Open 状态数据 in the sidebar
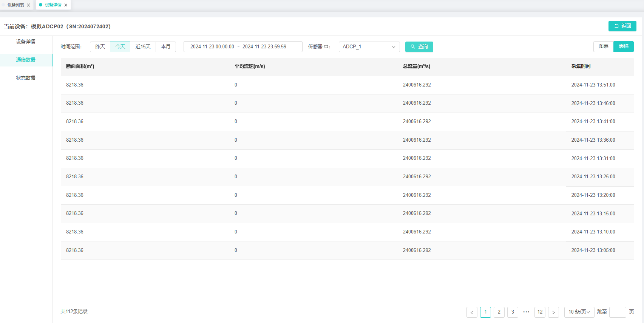Image resolution: width=644 pixels, height=323 pixels. coord(26,78)
